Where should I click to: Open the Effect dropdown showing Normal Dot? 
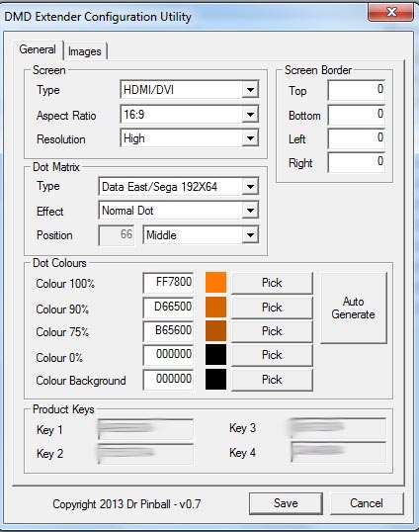coord(178,211)
